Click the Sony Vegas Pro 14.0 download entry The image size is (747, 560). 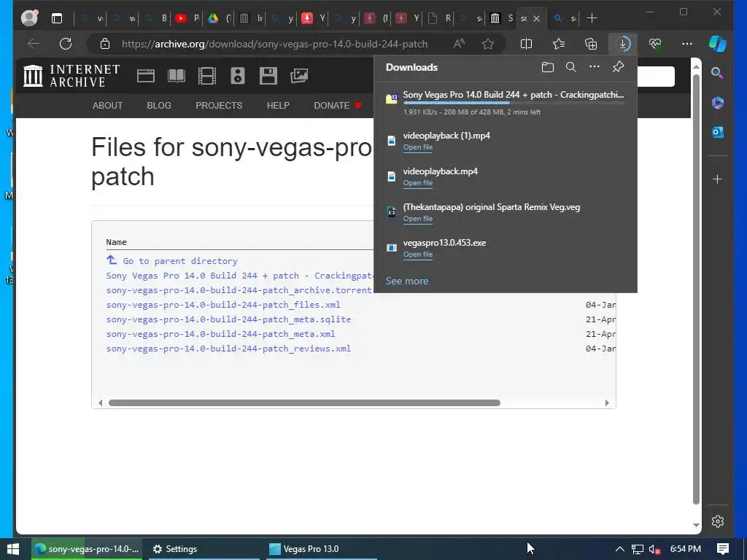pos(506,102)
